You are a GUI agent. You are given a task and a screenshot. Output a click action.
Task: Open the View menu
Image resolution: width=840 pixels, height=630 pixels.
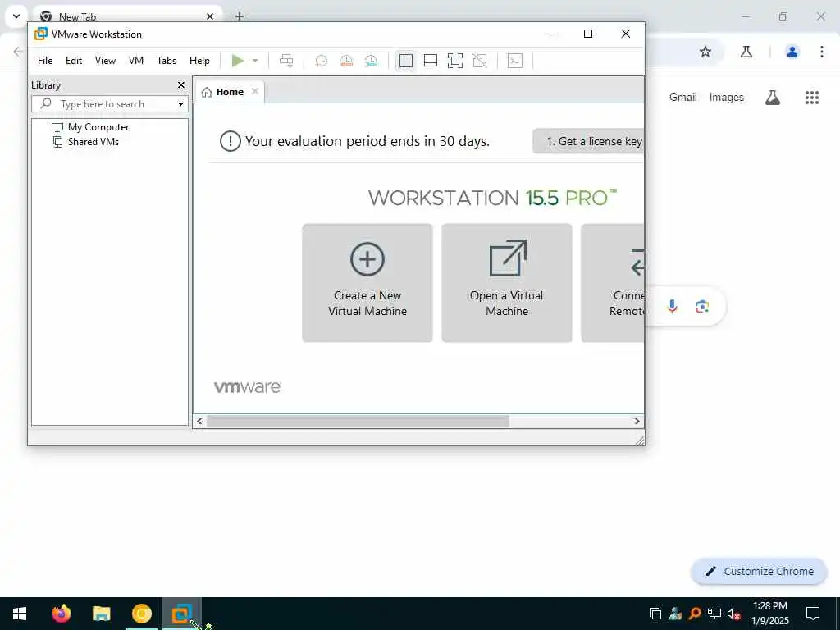(106, 61)
